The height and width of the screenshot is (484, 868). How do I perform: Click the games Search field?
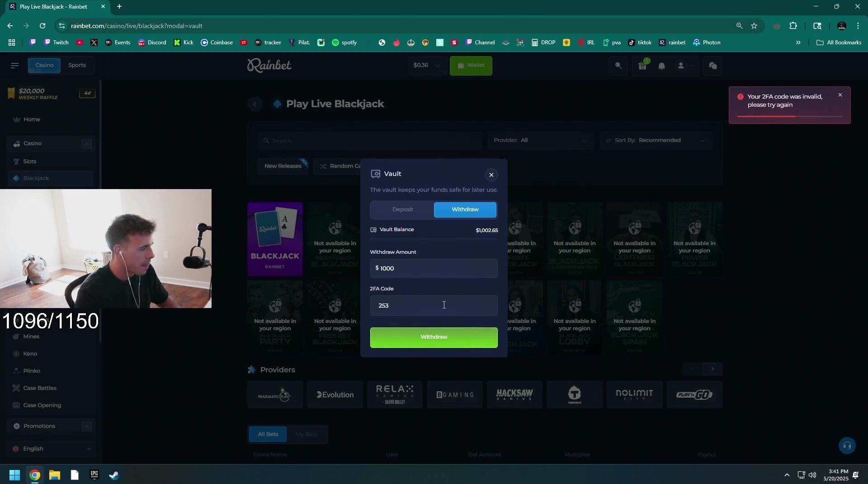(x=369, y=141)
